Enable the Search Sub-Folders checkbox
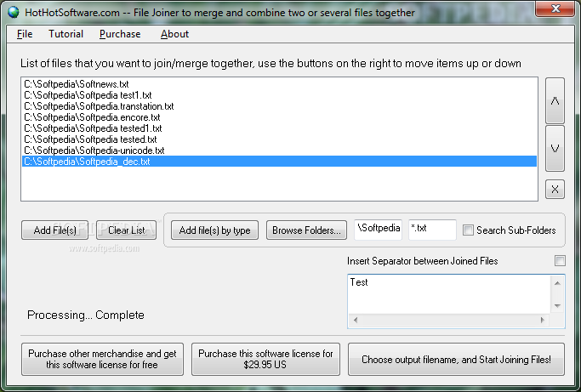The image size is (581, 392). tap(468, 230)
